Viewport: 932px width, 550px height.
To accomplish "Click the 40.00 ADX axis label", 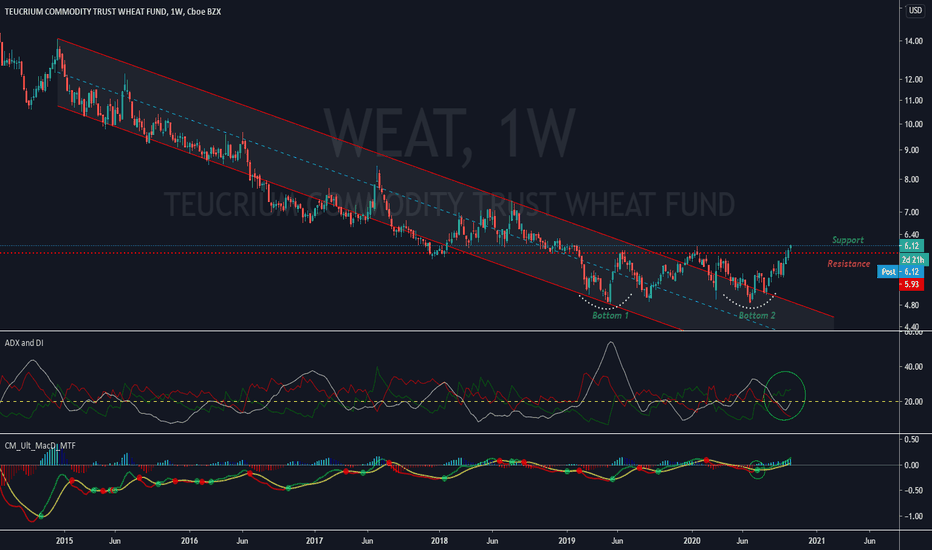I will pyautogui.click(x=914, y=367).
